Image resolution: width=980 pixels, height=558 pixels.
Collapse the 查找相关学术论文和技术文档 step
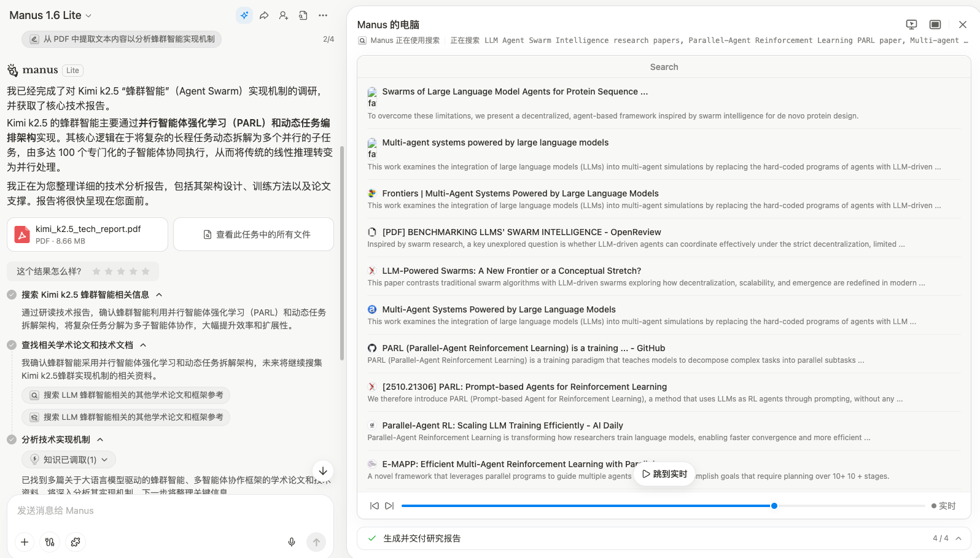[x=143, y=345]
